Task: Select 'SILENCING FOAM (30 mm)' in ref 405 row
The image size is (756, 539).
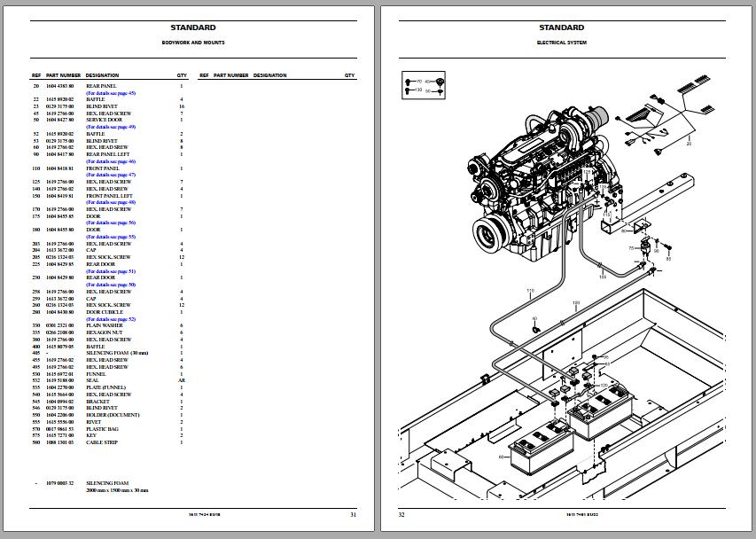Action: (117, 353)
